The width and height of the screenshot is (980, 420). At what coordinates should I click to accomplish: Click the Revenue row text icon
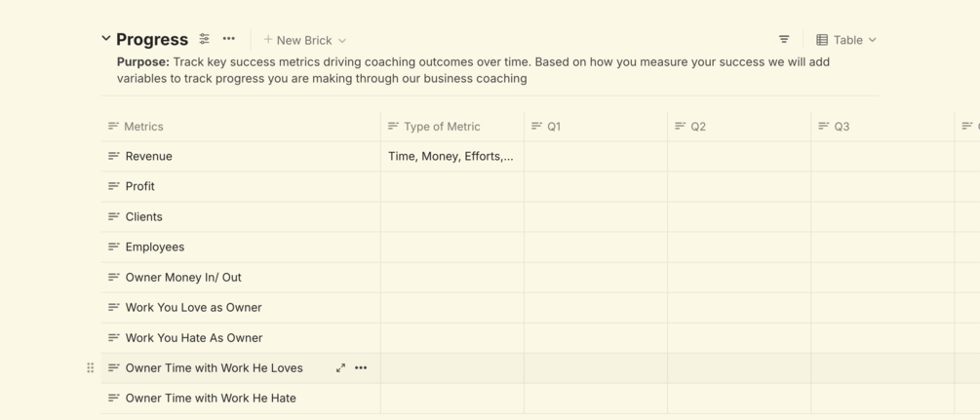pyautogui.click(x=114, y=156)
